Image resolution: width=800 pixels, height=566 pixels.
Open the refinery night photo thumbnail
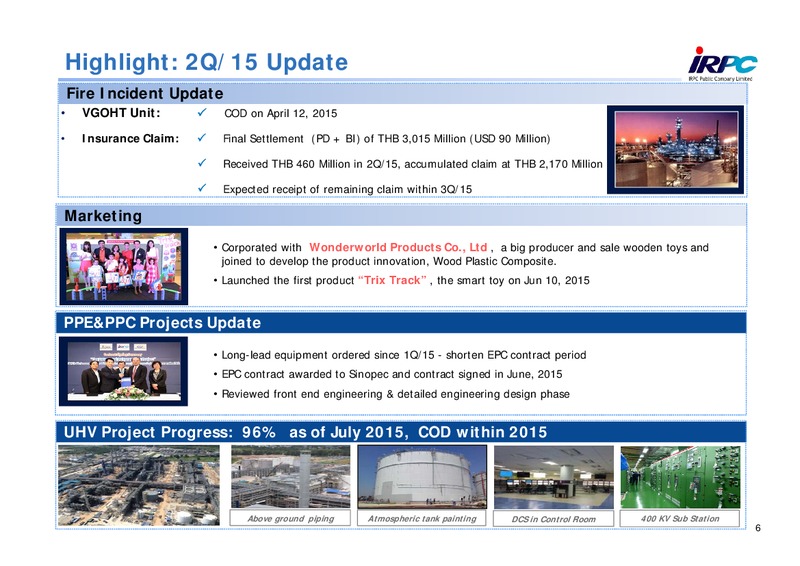pos(676,150)
